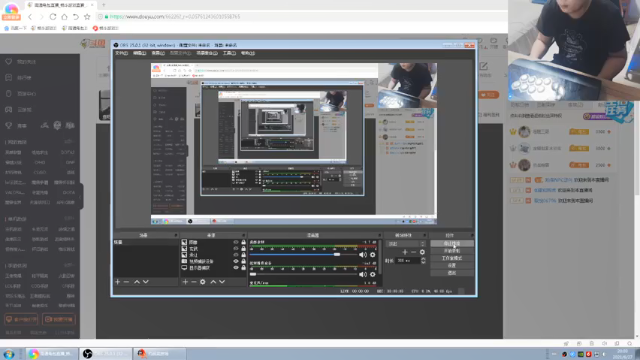Open the trophy icon item in the left sidebar
The image size is (640, 360).
(x=9, y=125)
